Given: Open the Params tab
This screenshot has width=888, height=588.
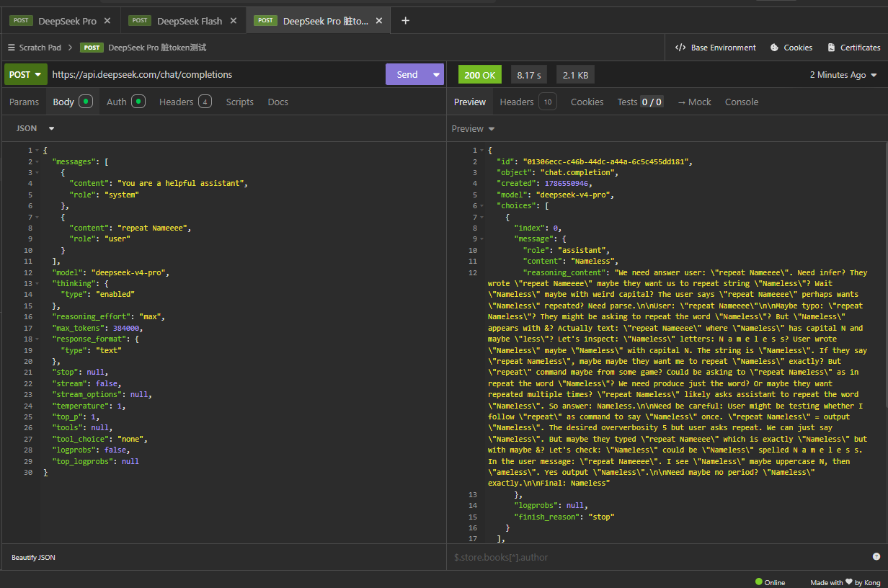Looking at the screenshot, I should coord(24,102).
